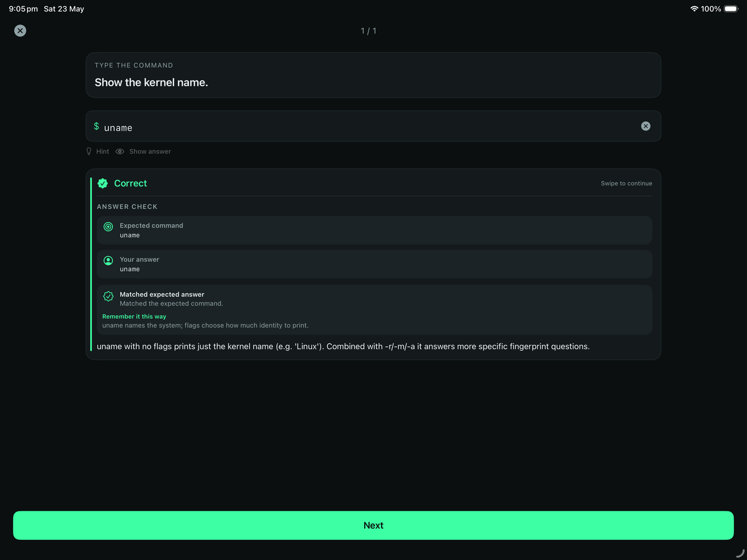Tap the 9:05 pm clock in status bar

(24, 9)
